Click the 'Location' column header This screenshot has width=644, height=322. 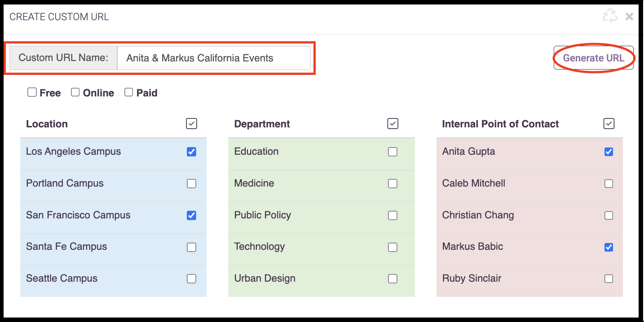(47, 124)
